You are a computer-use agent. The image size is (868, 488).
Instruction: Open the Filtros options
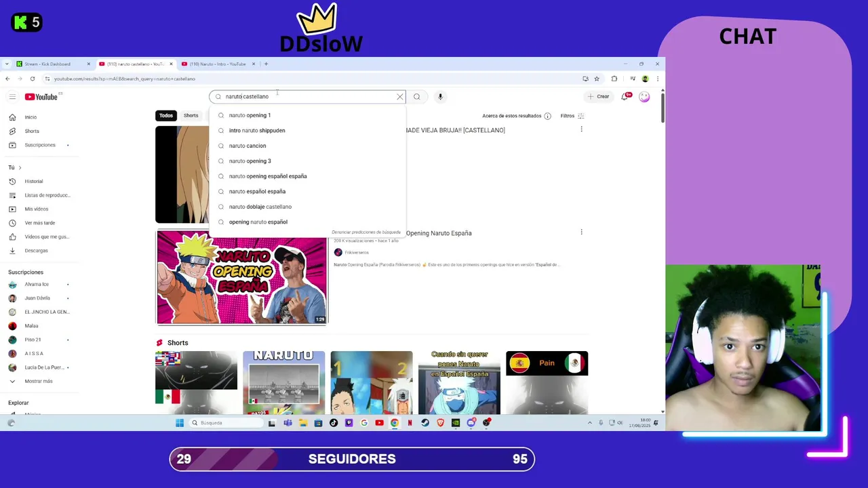pyautogui.click(x=572, y=116)
